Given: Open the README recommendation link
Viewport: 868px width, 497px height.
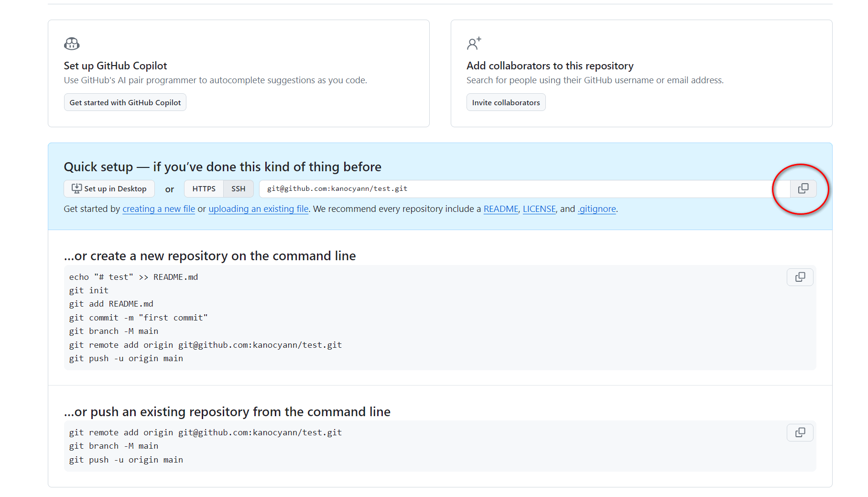Looking at the screenshot, I should pyautogui.click(x=500, y=209).
